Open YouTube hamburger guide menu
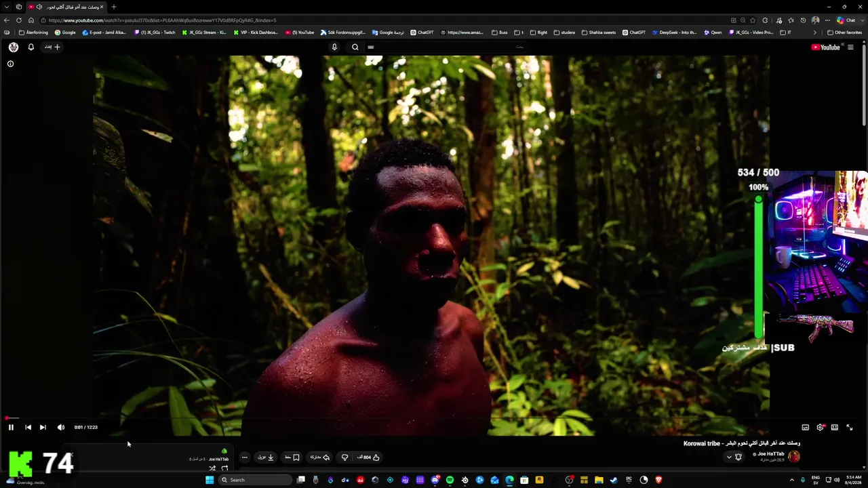The height and width of the screenshot is (488, 868). [x=850, y=47]
